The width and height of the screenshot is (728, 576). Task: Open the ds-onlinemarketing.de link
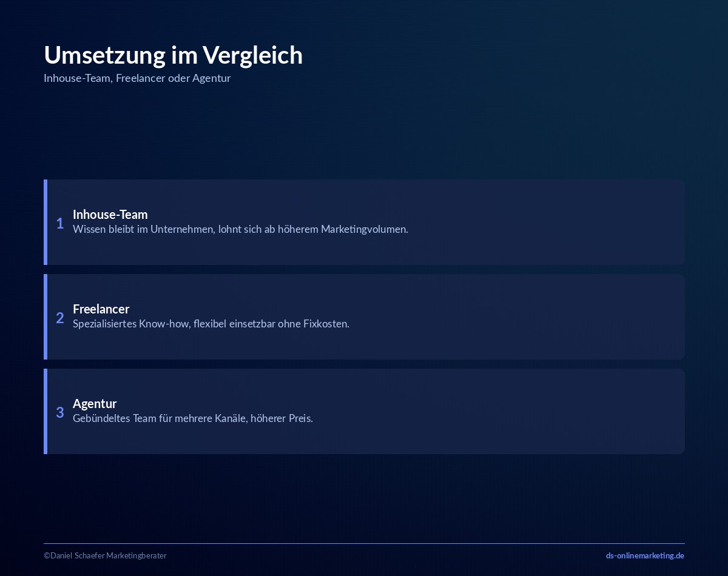[645, 555]
